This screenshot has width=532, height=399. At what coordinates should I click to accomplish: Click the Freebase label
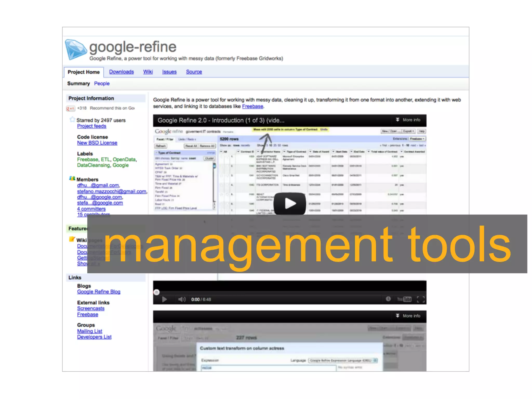(x=88, y=159)
